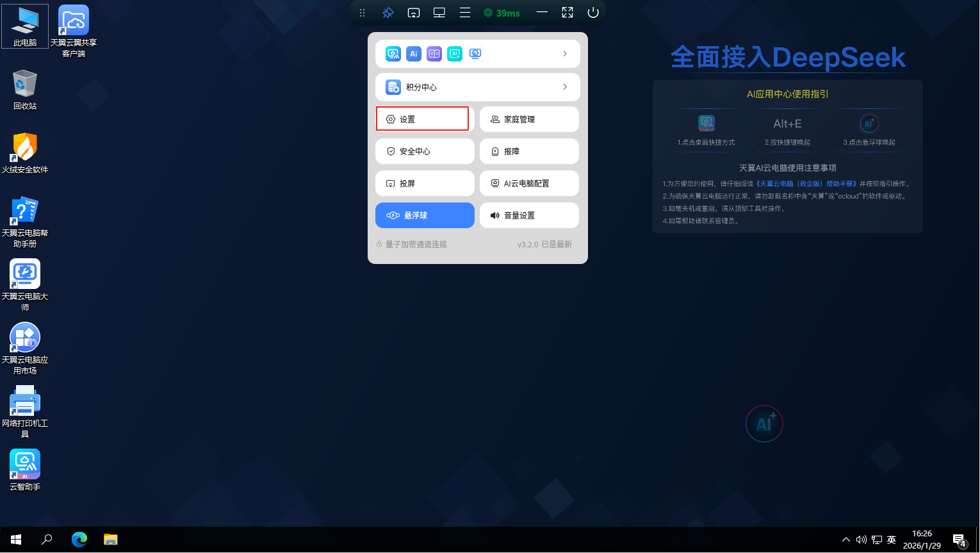
Task: Click the Alt+E shortcut guide card
Action: pos(787,130)
